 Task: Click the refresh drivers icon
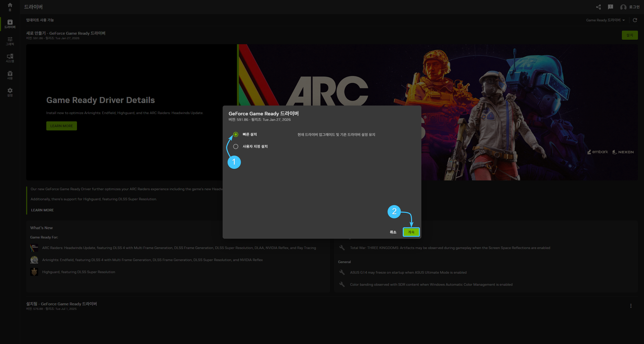tap(635, 20)
